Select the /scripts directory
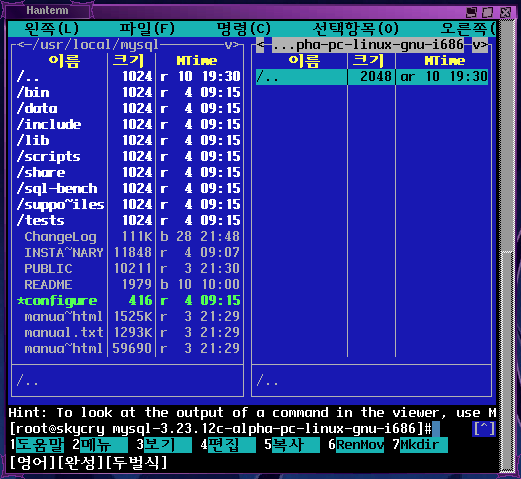The height and width of the screenshot is (479, 521). pyautogui.click(x=128, y=157)
